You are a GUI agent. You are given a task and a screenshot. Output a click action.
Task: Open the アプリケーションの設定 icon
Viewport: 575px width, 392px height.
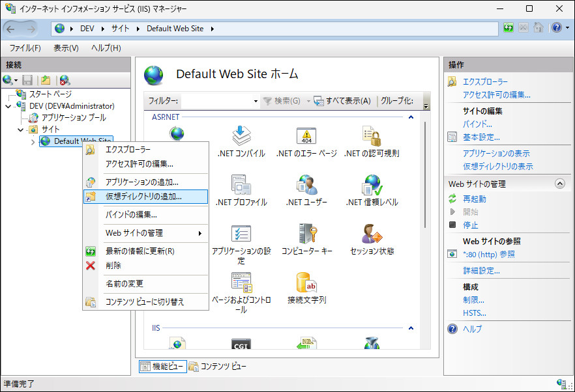241,244
